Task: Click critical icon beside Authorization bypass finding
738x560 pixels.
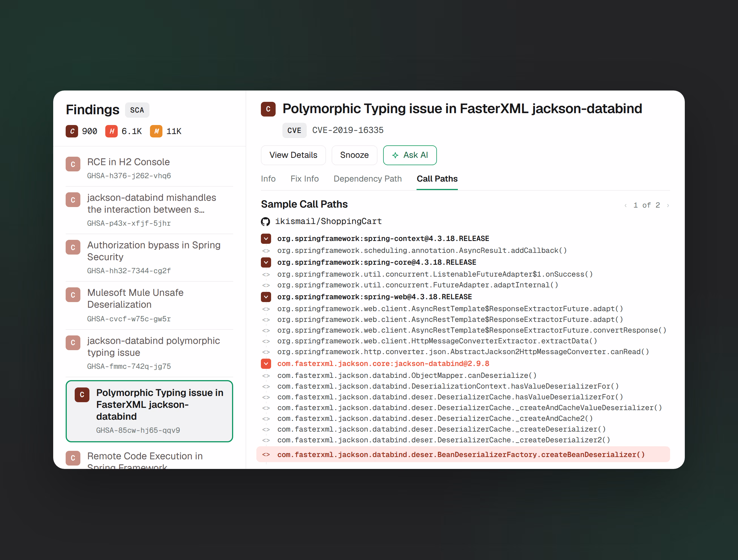Action: [73, 247]
